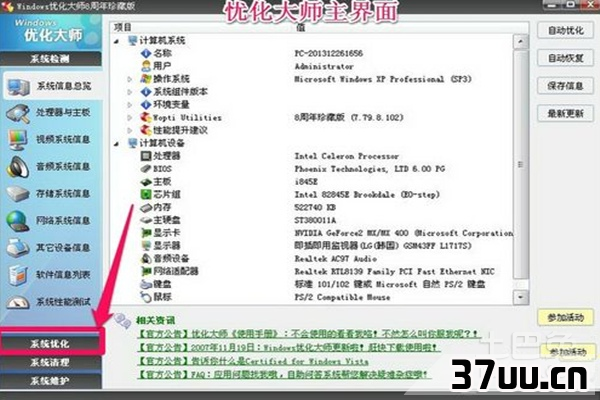Click the 显示卡 card icon

coord(146,233)
